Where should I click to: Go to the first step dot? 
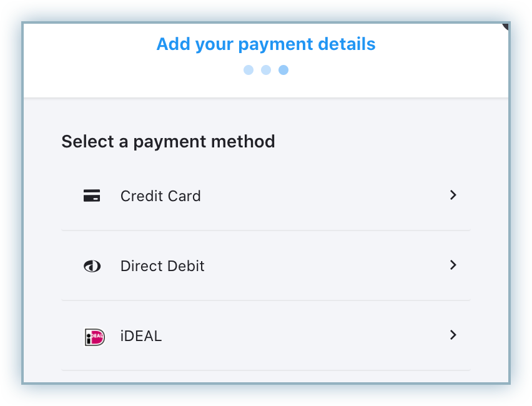(249, 70)
